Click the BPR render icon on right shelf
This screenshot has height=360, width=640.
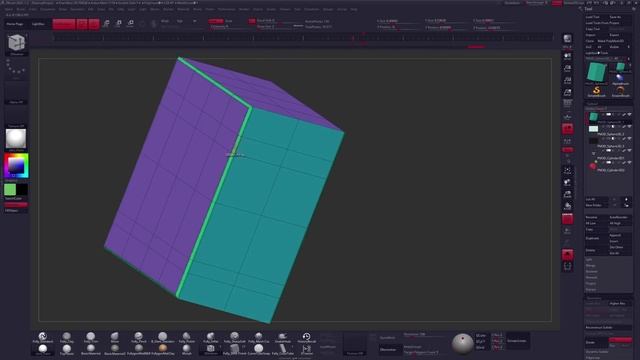tap(568, 40)
